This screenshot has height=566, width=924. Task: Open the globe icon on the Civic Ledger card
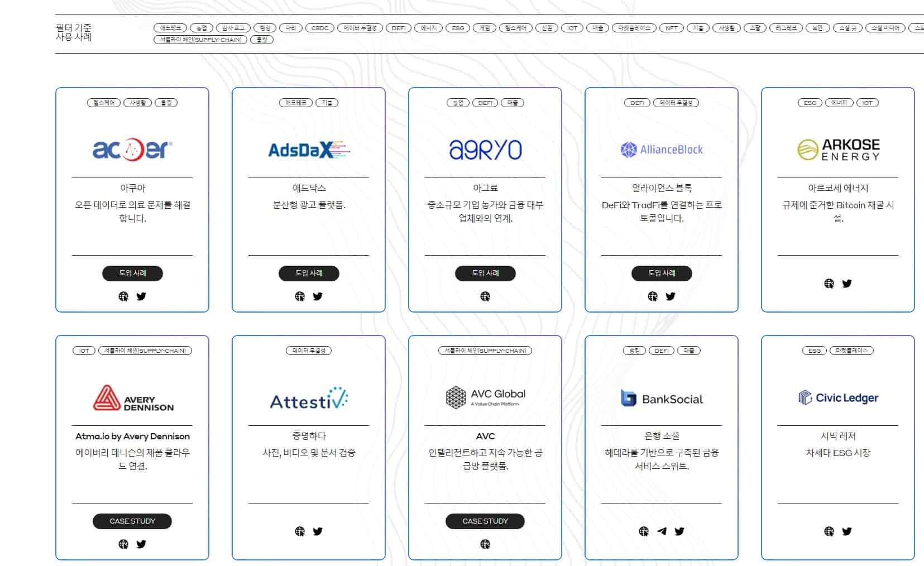(829, 531)
